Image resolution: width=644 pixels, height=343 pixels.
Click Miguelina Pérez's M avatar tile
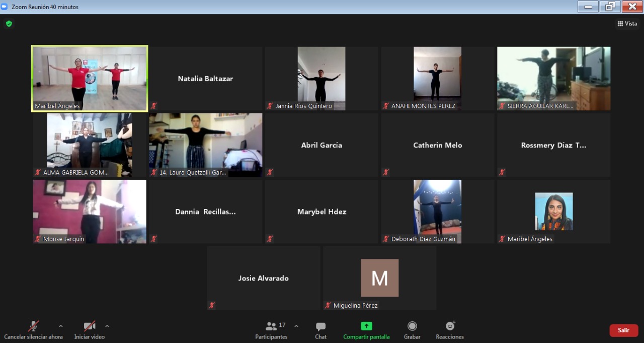(x=379, y=278)
